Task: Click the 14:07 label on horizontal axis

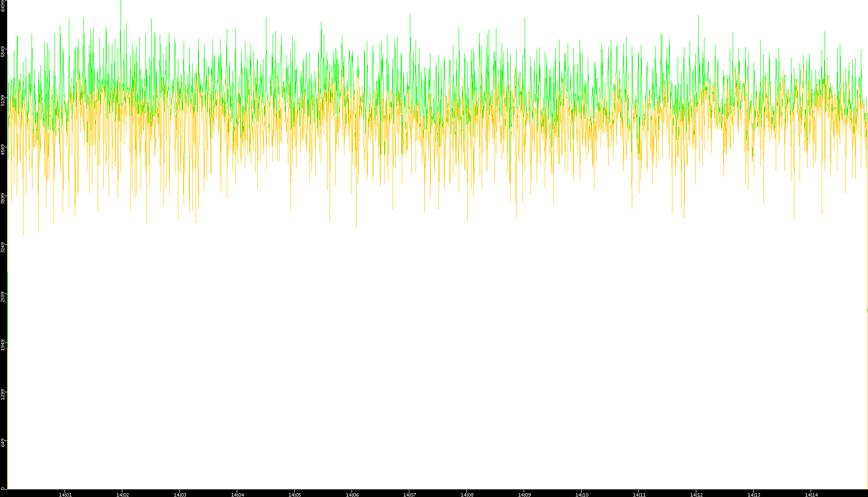Action: 409,495
